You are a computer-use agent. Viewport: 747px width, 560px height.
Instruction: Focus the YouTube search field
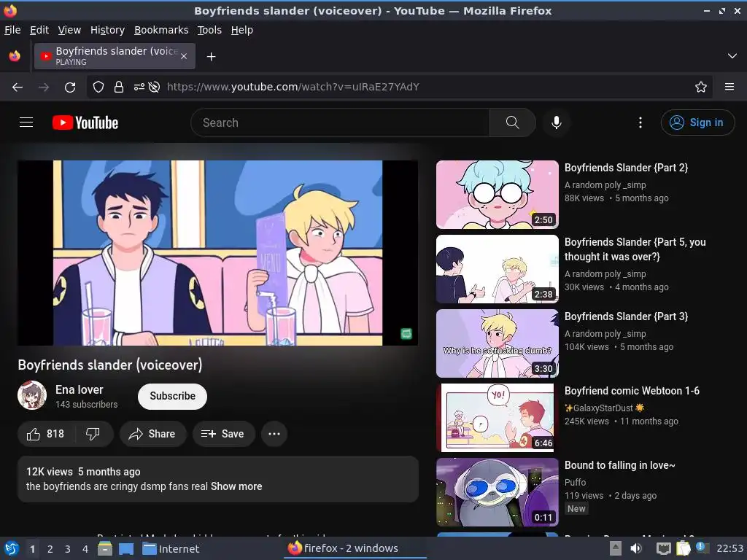pyautogui.click(x=340, y=122)
